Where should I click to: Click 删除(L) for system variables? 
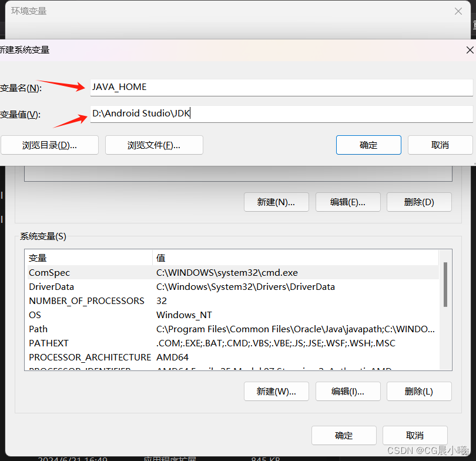click(x=419, y=392)
